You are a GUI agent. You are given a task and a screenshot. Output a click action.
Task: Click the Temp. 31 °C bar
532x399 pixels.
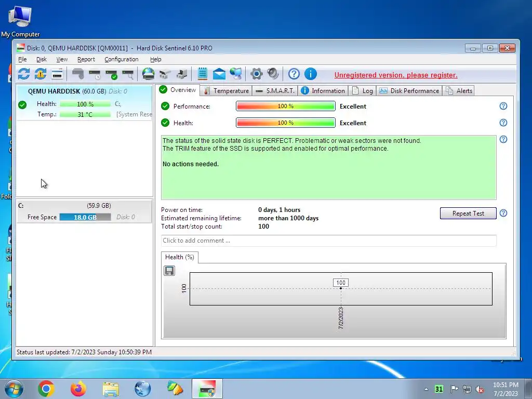85,114
